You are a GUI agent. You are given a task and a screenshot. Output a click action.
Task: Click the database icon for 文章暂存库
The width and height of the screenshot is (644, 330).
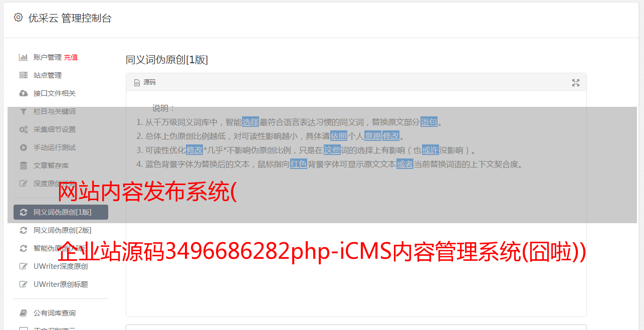[23, 166]
